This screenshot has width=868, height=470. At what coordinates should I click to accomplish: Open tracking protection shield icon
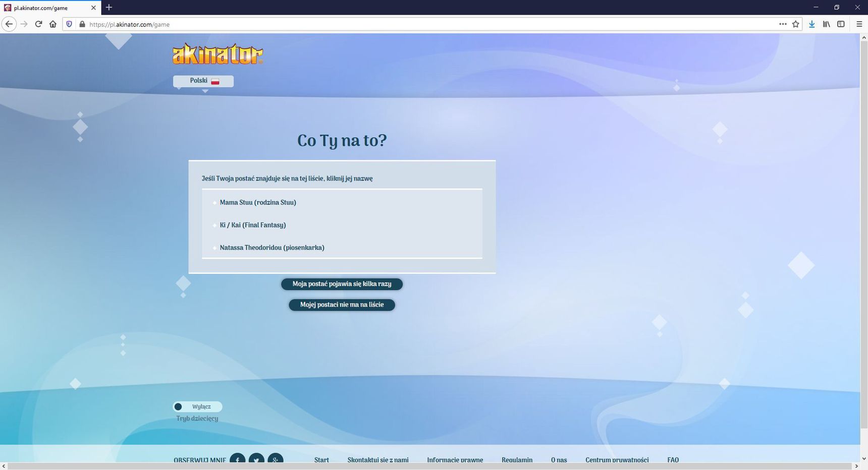pyautogui.click(x=70, y=24)
